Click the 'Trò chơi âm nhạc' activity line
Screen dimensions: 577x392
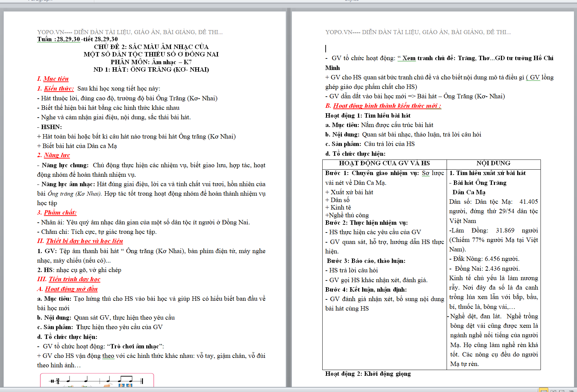point(101,346)
